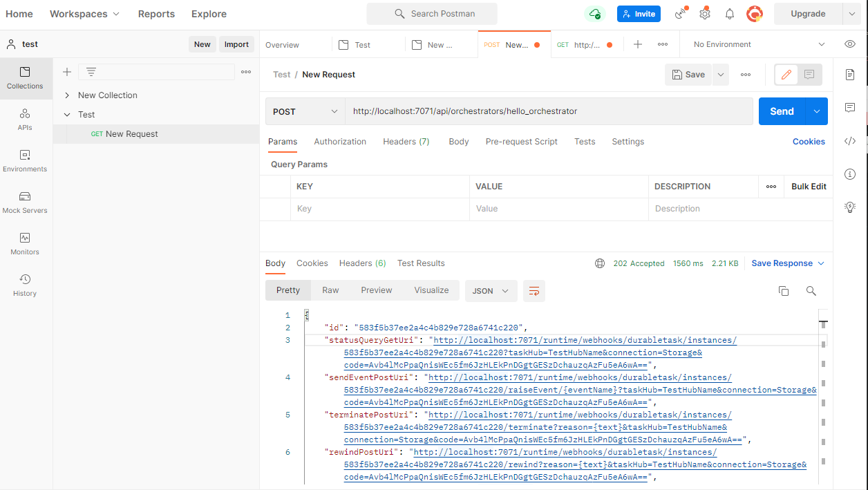Select Pretty response view
Image resolution: width=868 pixels, height=490 pixels.
click(x=288, y=290)
